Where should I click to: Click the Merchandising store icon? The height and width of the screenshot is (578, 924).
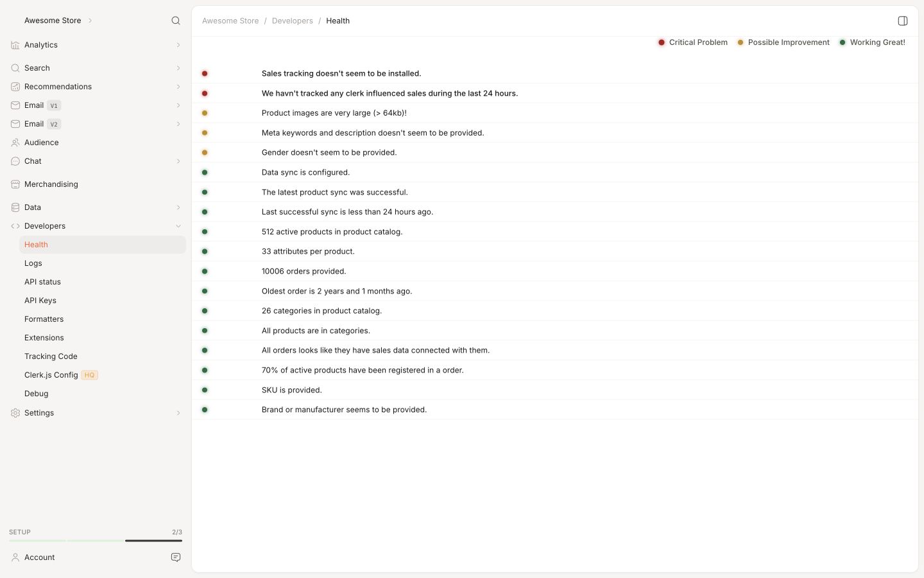[x=15, y=184]
